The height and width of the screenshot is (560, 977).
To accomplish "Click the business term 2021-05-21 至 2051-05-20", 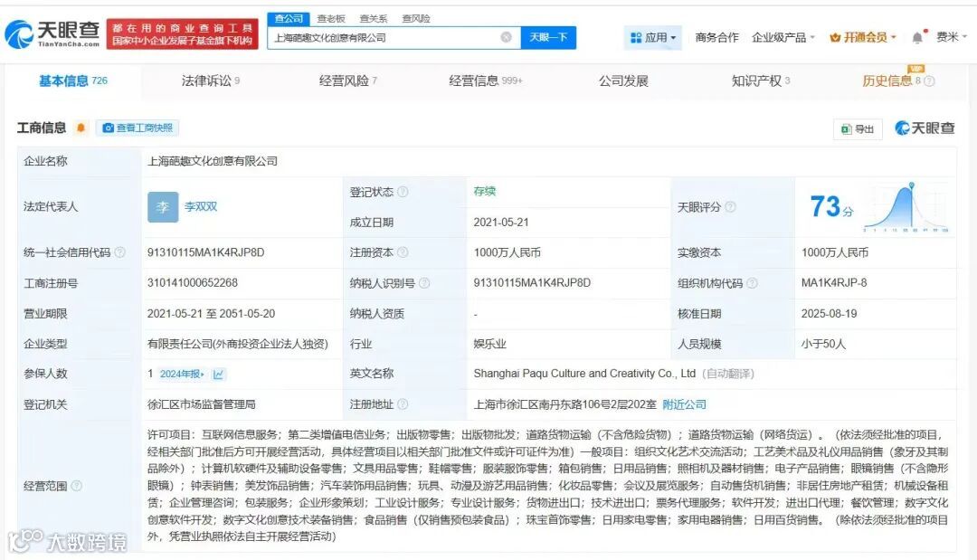I will [211, 313].
